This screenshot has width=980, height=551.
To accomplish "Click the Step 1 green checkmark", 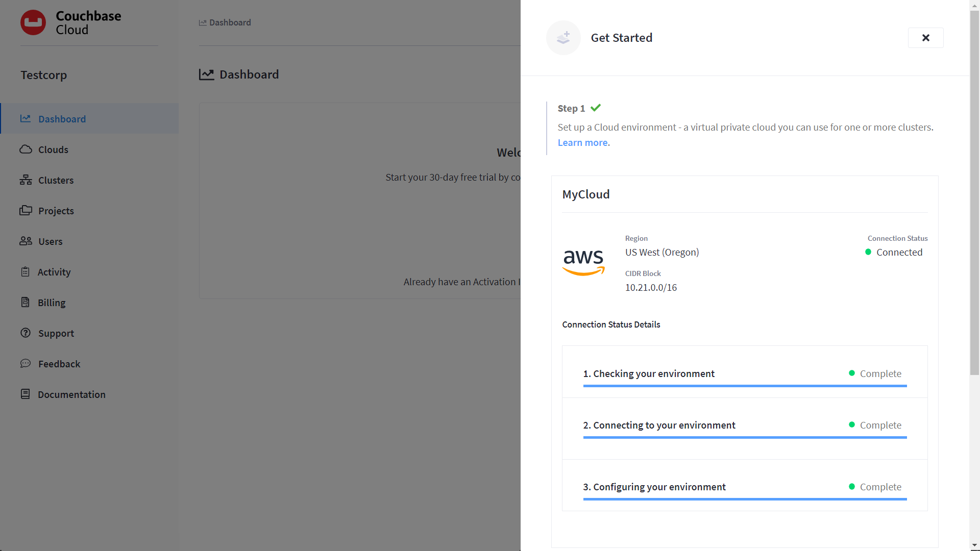I will (x=596, y=108).
